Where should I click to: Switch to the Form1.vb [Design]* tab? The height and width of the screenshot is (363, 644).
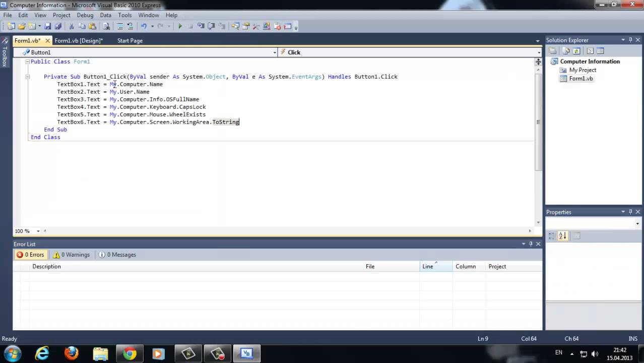[79, 40]
